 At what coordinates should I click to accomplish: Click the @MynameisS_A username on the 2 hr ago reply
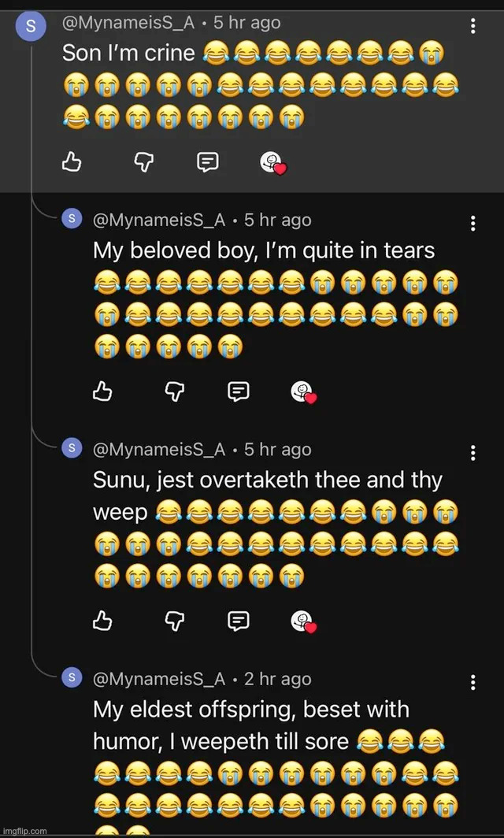159,679
